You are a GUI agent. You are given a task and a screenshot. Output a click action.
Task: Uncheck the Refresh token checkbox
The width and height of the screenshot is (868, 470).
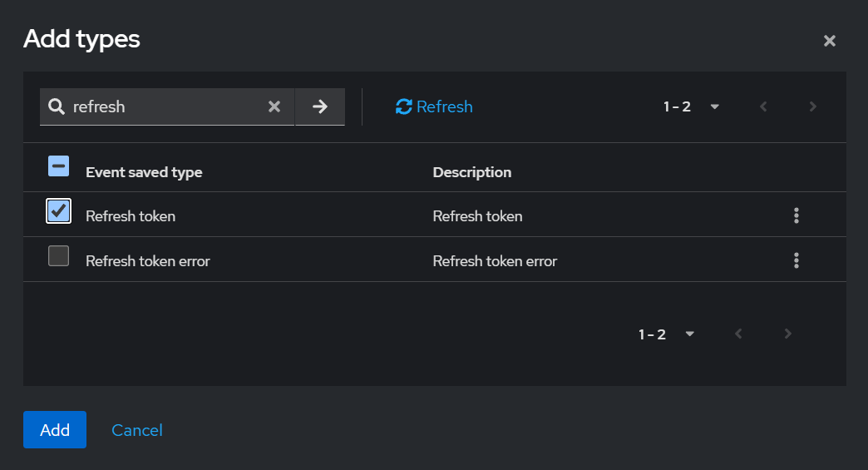(58, 211)
